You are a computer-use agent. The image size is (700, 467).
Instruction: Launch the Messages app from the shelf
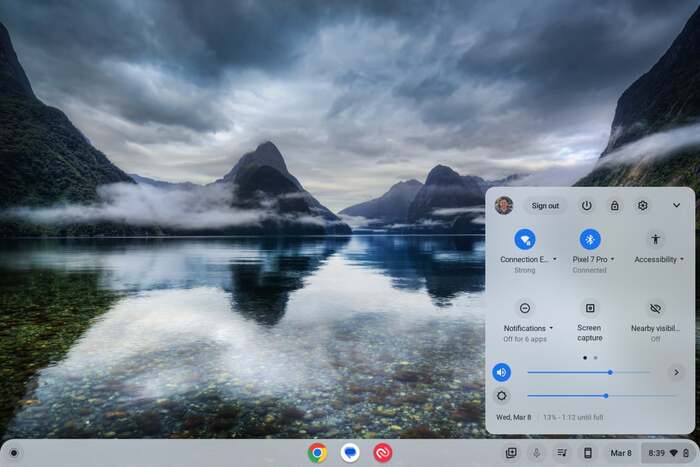tap(350, 453)
